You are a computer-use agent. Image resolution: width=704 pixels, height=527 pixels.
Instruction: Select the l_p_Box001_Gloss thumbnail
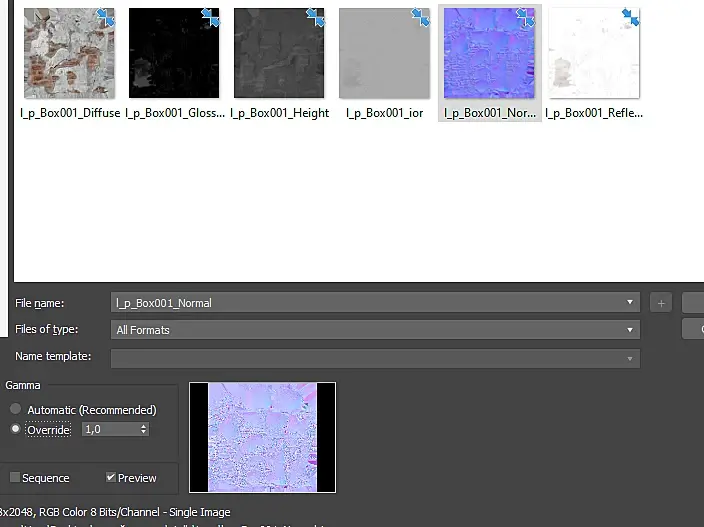[174, 53]
